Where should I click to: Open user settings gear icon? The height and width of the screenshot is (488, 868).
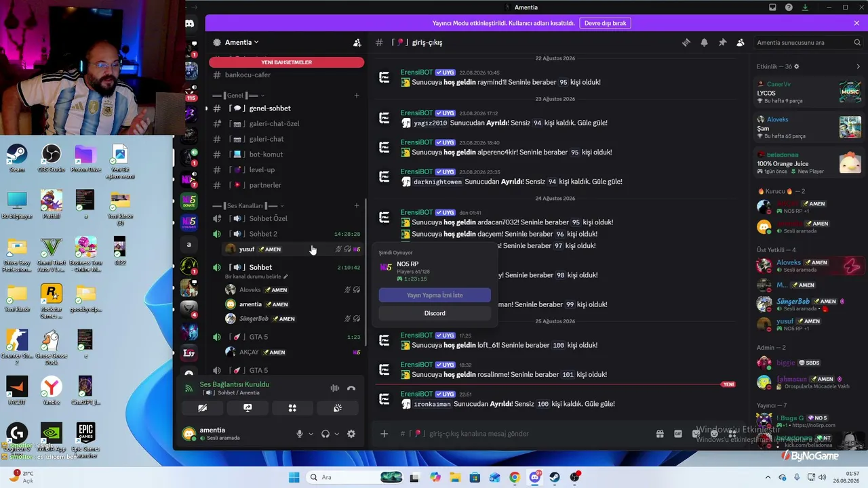[351, 434]
